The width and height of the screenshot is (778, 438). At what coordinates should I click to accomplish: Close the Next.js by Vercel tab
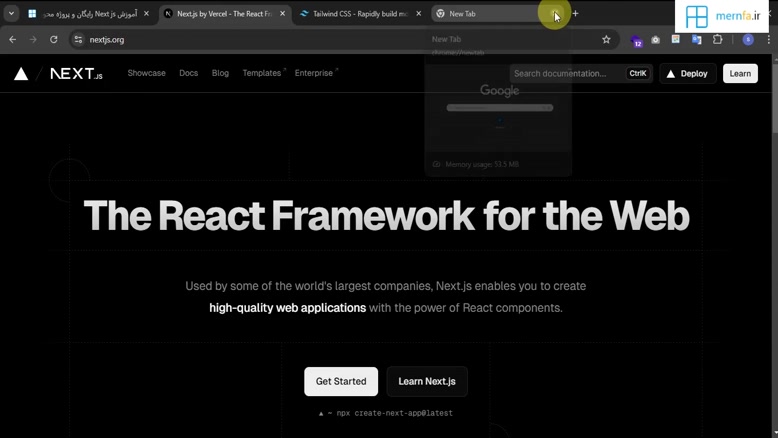pyautogui.click(x=282, y=14)
